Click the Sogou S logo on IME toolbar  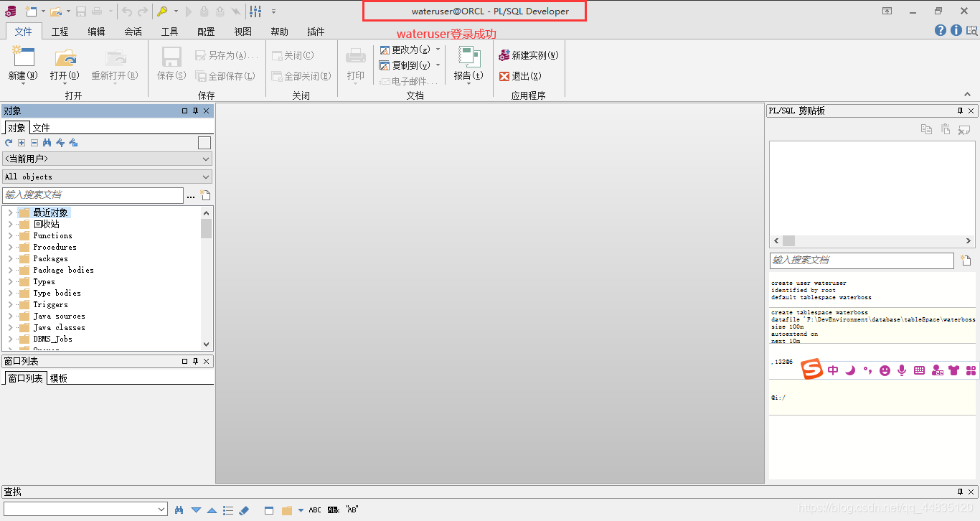pyautogui.click(x=811, y=370)
